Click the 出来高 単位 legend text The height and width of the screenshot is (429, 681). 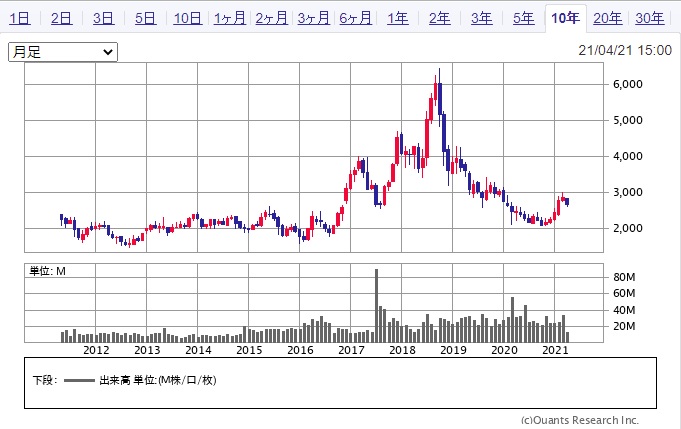click(x=158, y=380)
